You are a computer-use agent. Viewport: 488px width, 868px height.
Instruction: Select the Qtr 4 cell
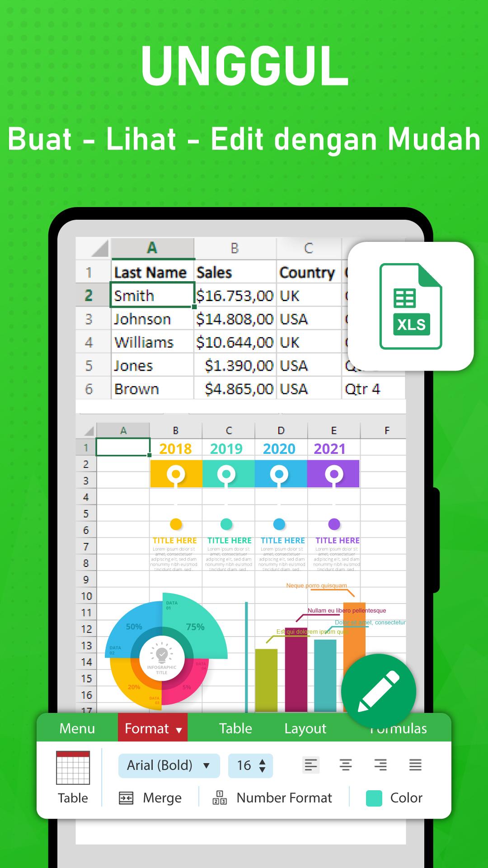[373, 389]
